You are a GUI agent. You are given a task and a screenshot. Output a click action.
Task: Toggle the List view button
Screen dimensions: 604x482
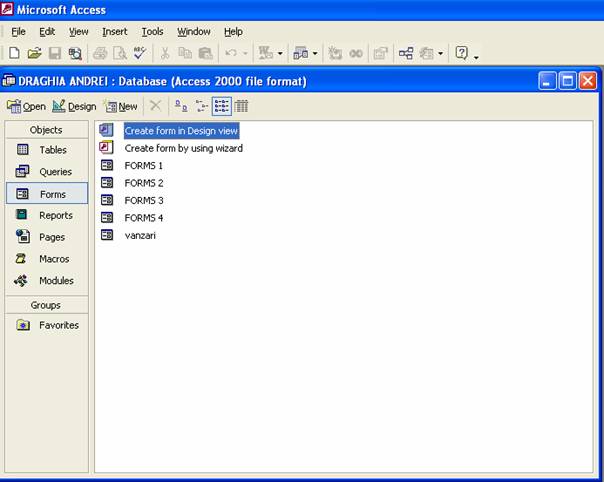(221, 106)
